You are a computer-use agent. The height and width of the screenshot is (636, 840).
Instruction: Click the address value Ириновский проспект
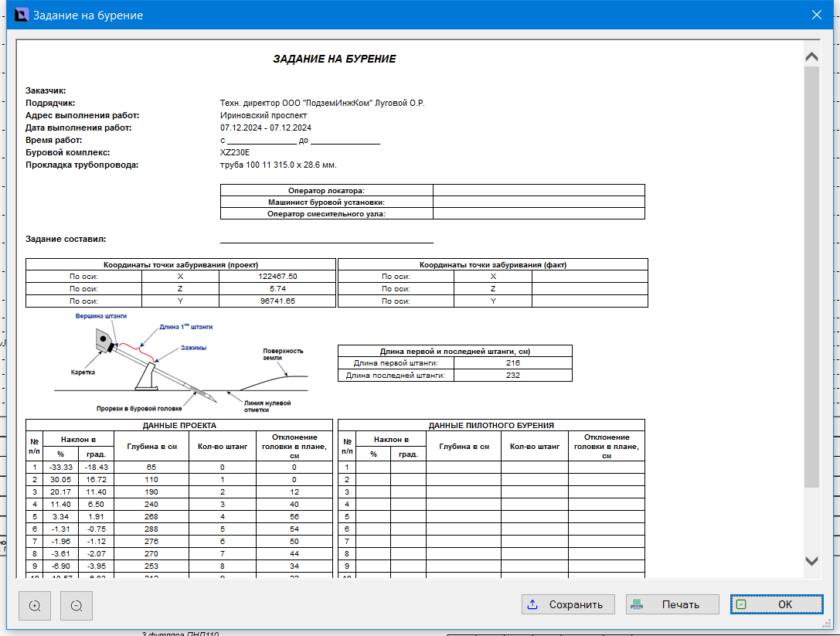pos(264,115)
